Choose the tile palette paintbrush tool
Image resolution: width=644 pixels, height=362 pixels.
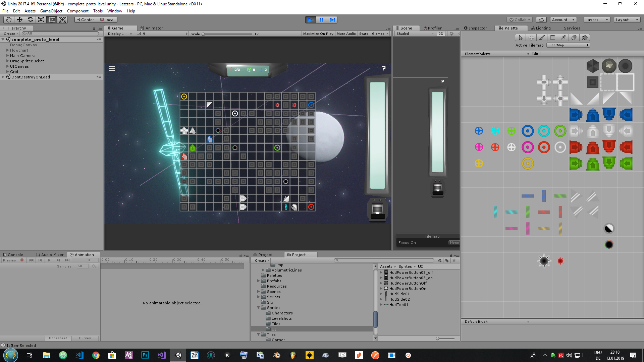tap(542, 38)
